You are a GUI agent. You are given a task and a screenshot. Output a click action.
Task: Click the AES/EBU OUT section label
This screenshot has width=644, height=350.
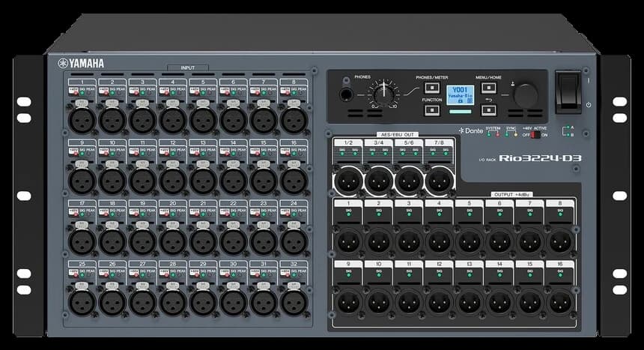click(x=397, y=134)
